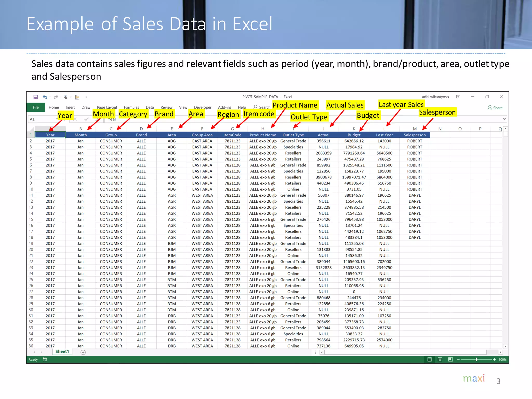Select the Sheet1 worksheet tab
Viewport: 532px width, 399px height.
click(62, 352)
